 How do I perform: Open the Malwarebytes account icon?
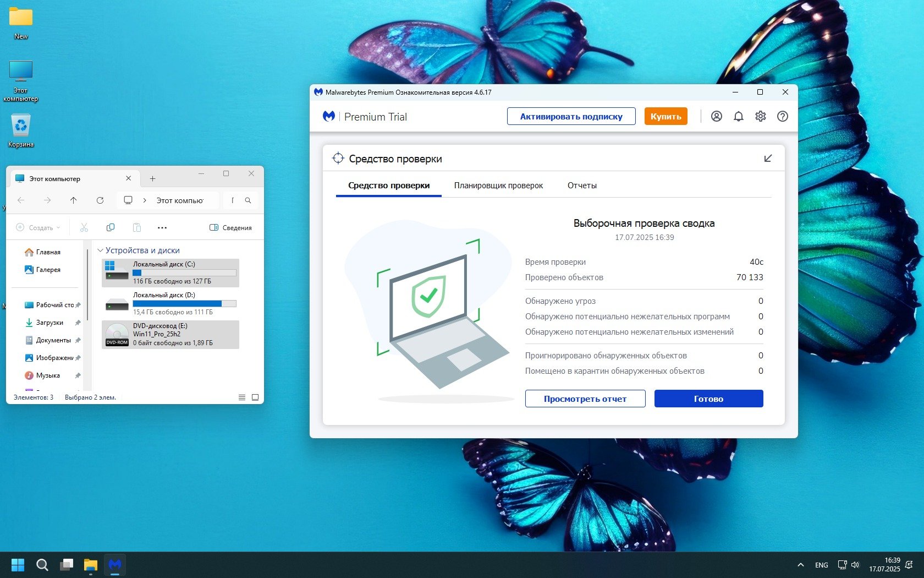point(716,116)
